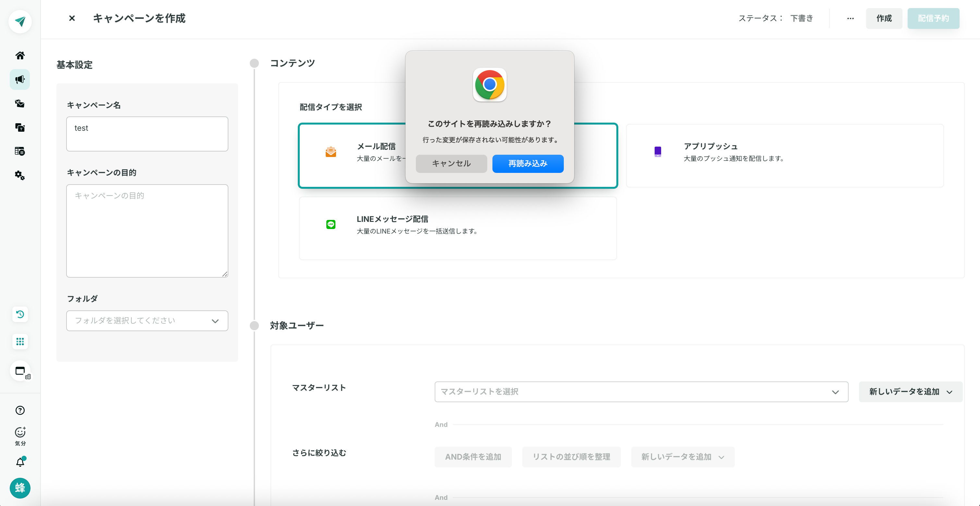Expand the 新しいデータを追加 dropdown beside master list
Image resolution: width=980 pixels, height=506 pixels.
click(910, 392)
